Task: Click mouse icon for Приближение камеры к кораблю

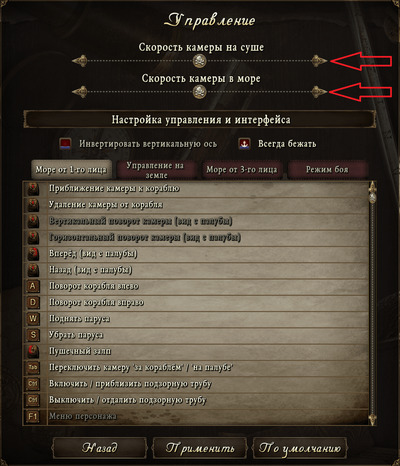Action: [33, 189]
